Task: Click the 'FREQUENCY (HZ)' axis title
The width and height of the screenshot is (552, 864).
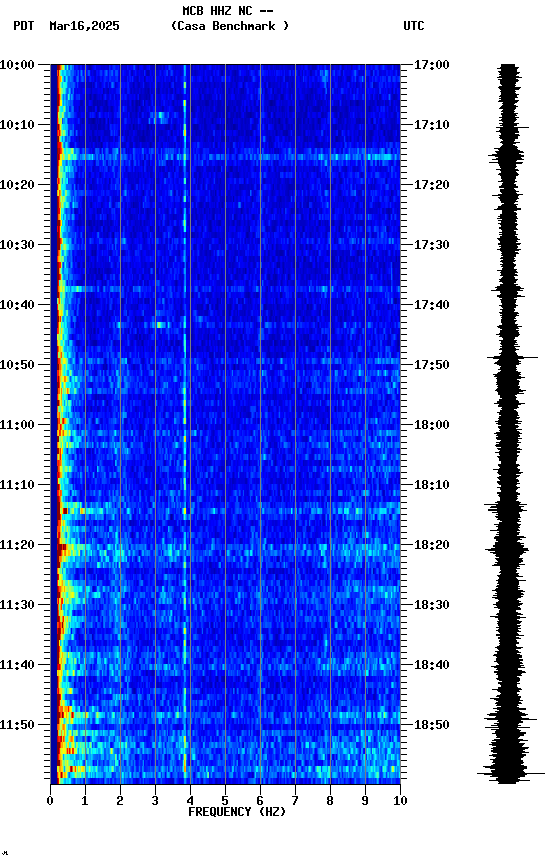Action: pyautogui.click(x=237, y=812)
